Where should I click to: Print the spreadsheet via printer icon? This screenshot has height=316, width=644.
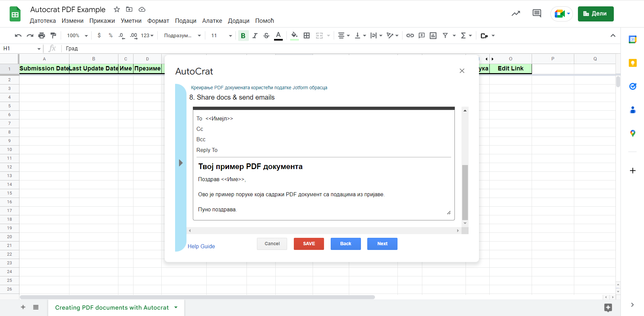(42, 36)
